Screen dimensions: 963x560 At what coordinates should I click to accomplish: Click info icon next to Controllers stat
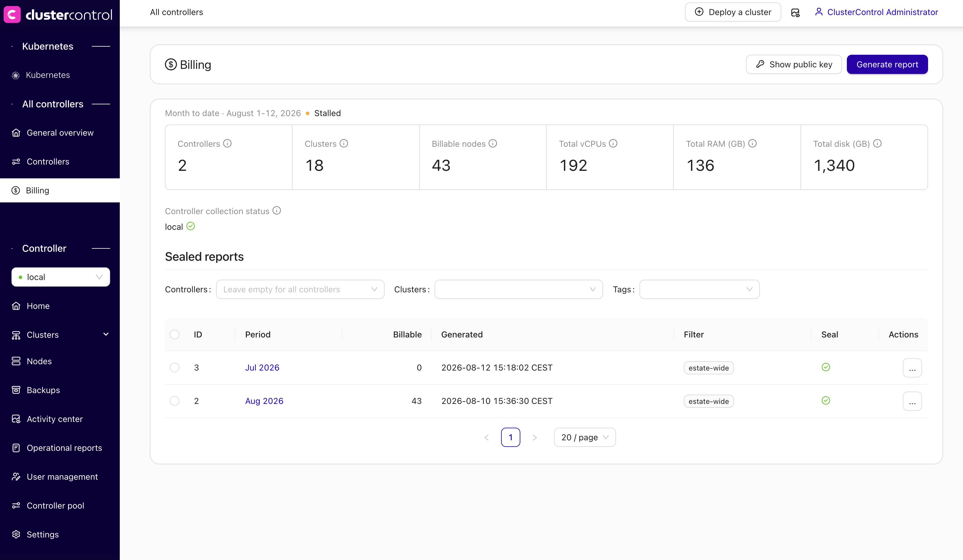[x=228, y=143]
